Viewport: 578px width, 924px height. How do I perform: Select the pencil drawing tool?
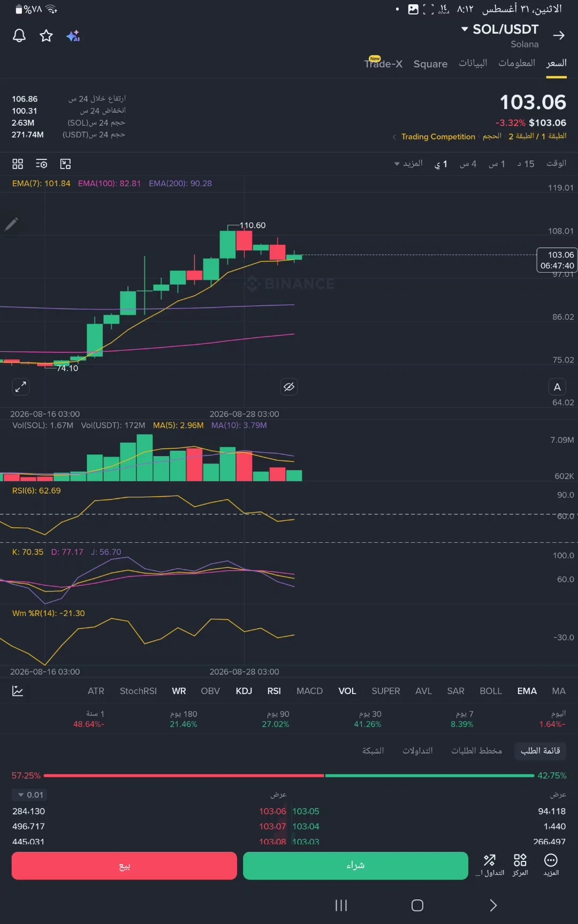[x=12, y=224]
